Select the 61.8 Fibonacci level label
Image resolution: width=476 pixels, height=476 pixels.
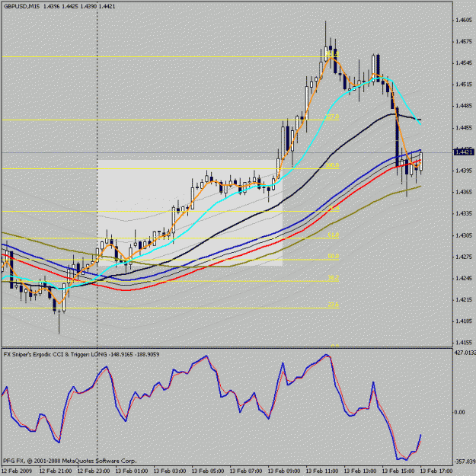[334, 235]
